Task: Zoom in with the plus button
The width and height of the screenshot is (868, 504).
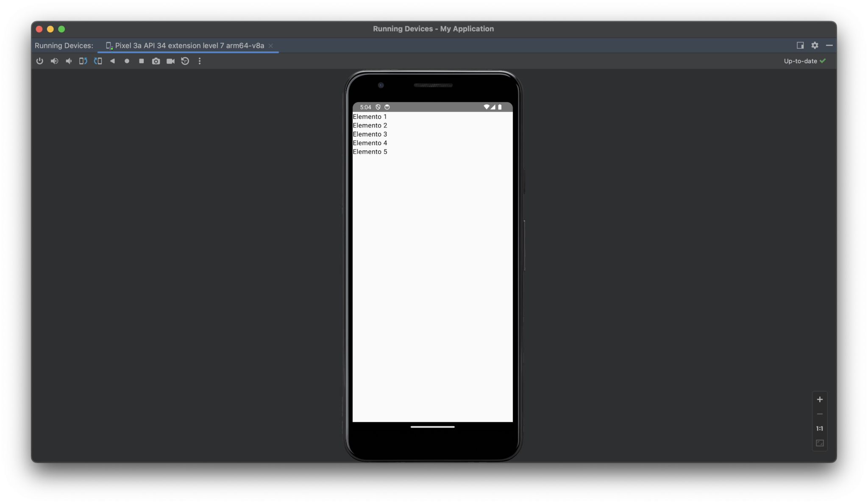Action: (x=820, y=399)
